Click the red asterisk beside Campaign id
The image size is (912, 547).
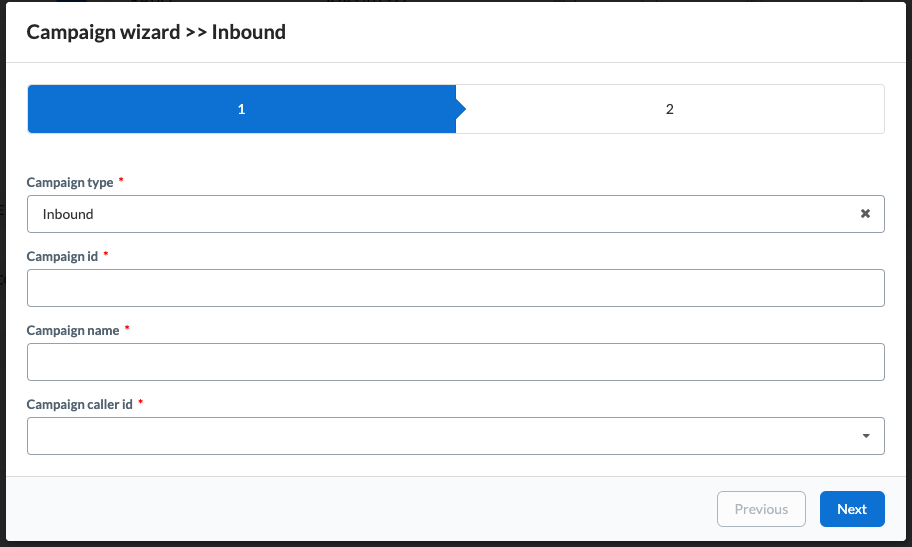(x=105, y=254)
